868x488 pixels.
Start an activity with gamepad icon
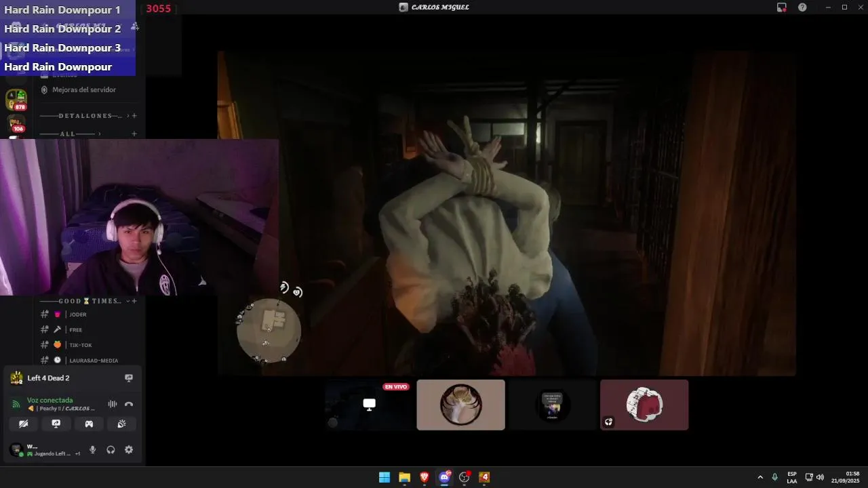tap(89, 424)
